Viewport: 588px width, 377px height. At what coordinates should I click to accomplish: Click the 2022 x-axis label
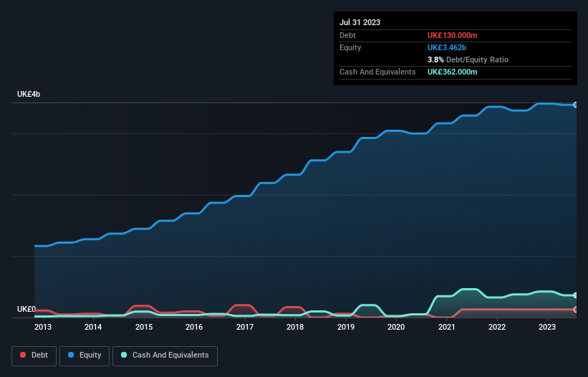coord(497,327)
